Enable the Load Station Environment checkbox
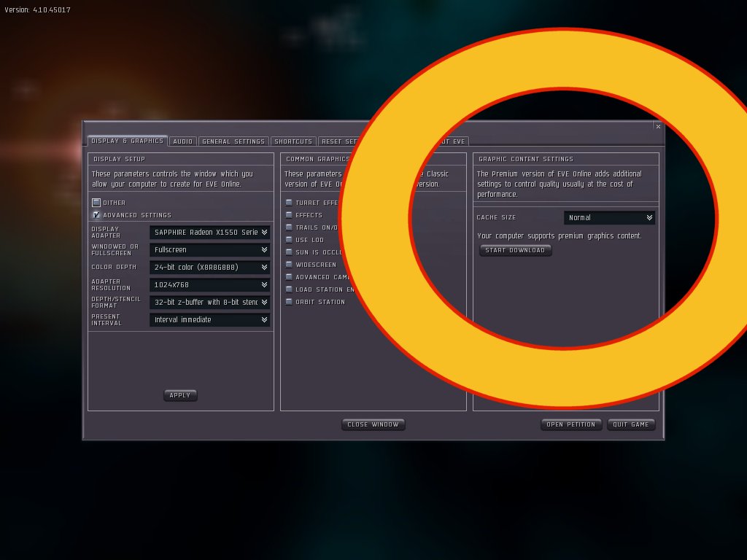Image resolution: width=747 pixels, height=560 pixels. [289, 289]
